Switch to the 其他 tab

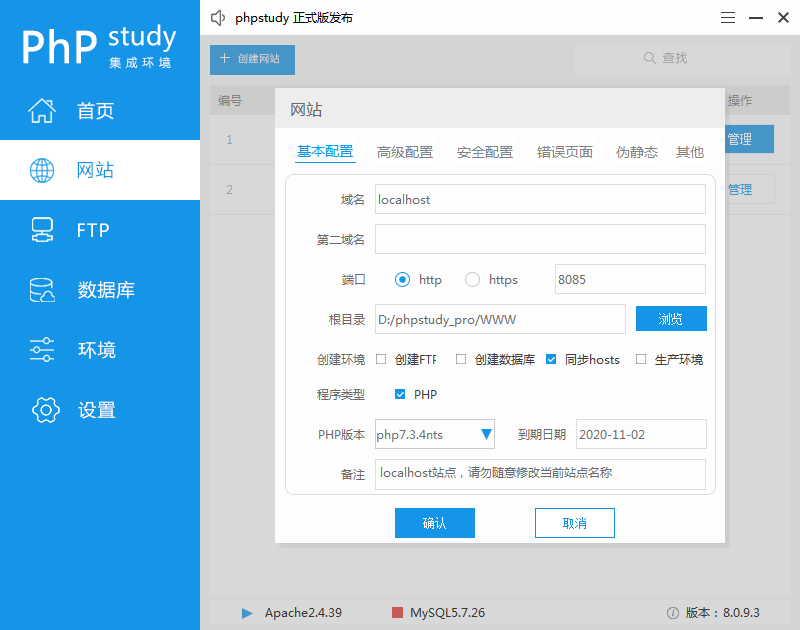point(690,152)
